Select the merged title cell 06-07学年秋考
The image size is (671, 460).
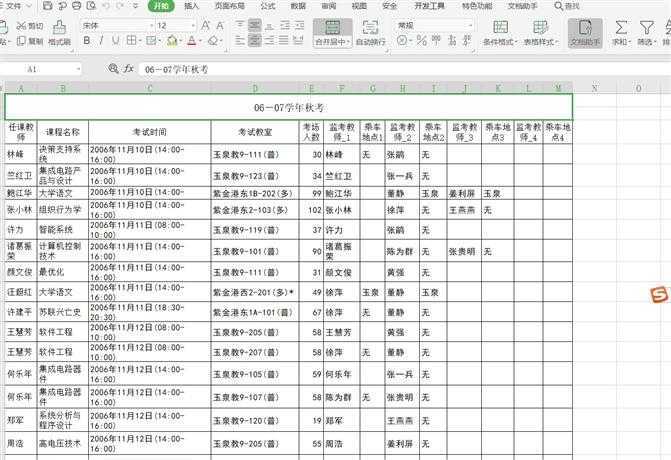pyautogui.click(x=288, y=107)
